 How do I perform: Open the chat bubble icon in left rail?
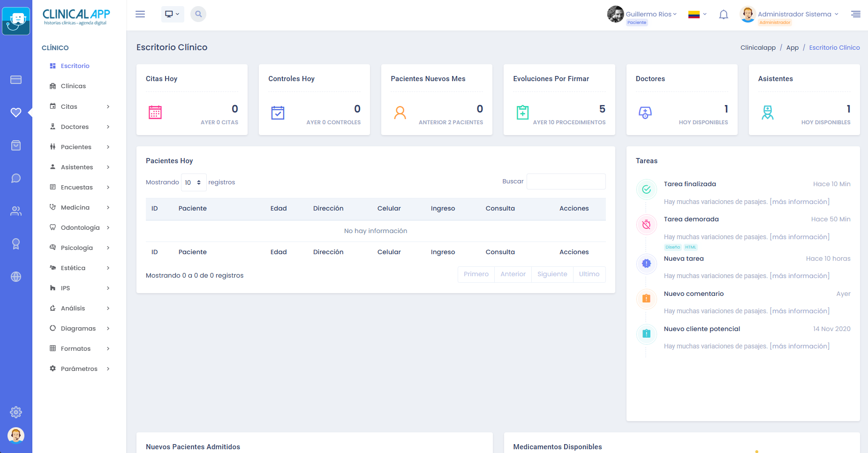tap(16, 178)
